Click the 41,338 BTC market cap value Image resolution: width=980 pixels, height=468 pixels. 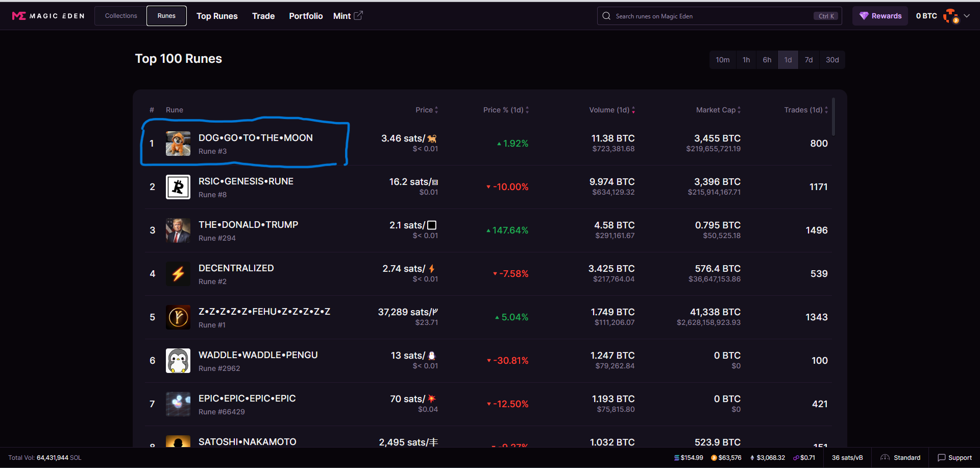715,312
